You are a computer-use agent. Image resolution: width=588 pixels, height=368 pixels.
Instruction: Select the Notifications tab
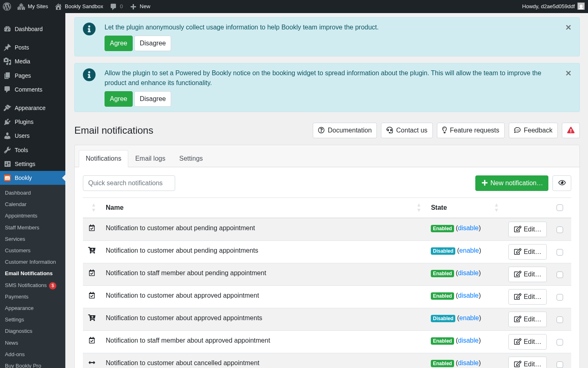tap(104, 159)
